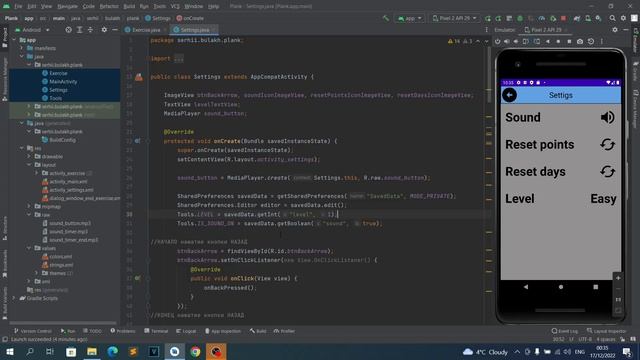Expand Gradle Scripts node
The height and width of the screenshot is (360, 640).
(14, 298)
